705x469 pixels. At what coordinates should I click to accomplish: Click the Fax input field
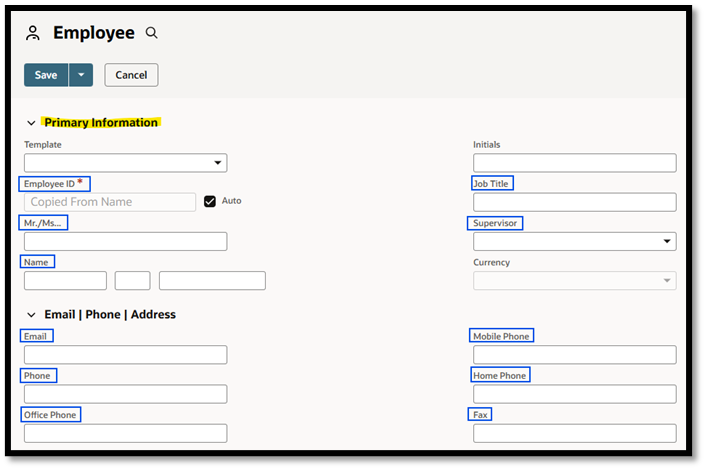(575, 433)
